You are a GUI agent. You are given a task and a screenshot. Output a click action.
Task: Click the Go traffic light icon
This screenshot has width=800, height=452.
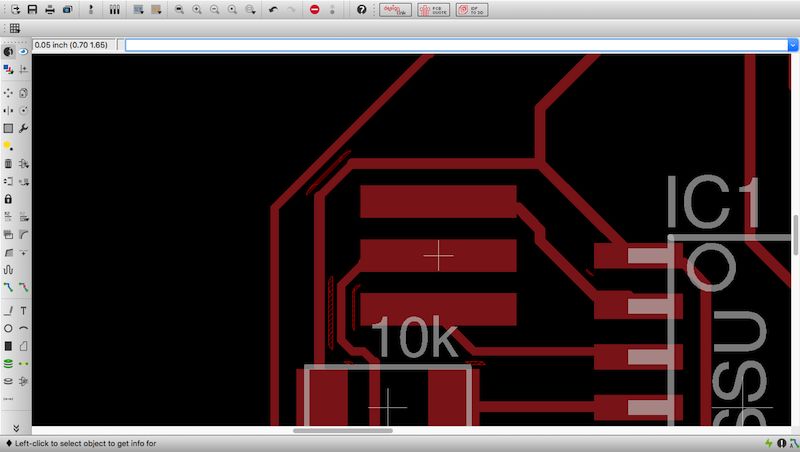tap(332, 9)
